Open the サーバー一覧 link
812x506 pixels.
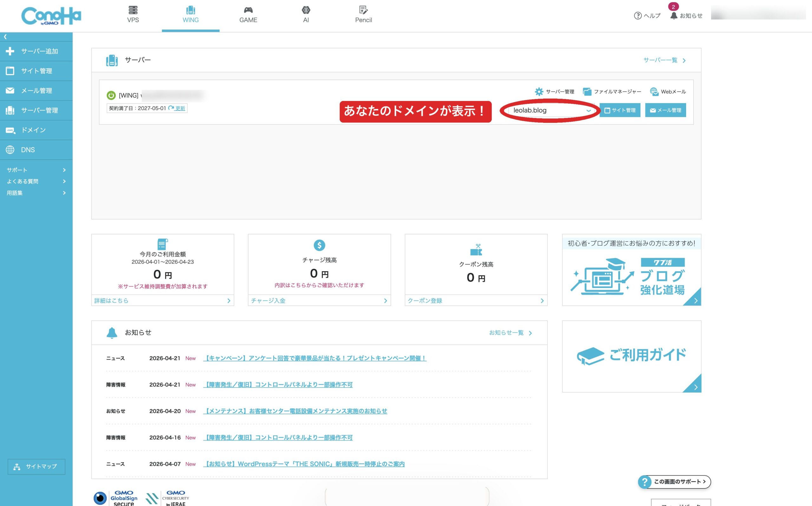tap(665, 60)
